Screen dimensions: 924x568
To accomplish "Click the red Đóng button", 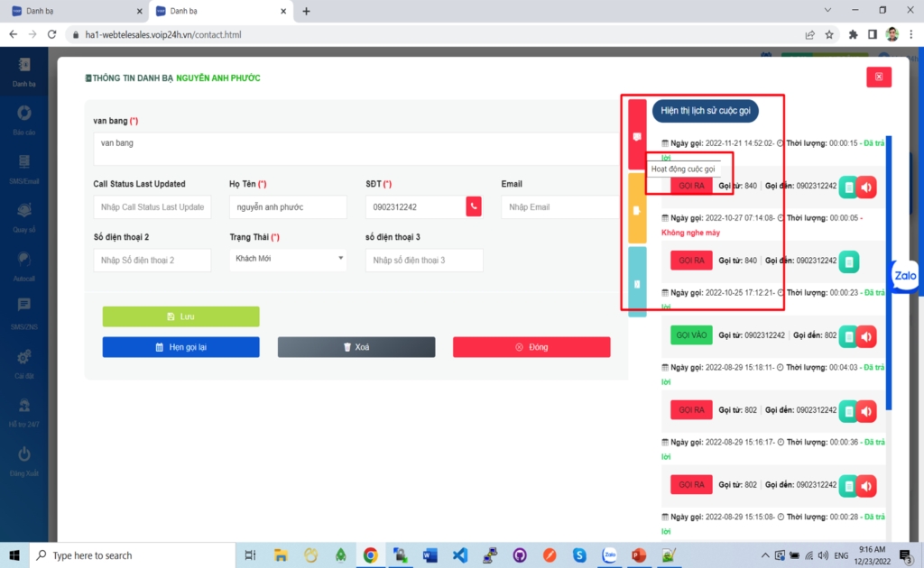I will [x=531, y=347].
